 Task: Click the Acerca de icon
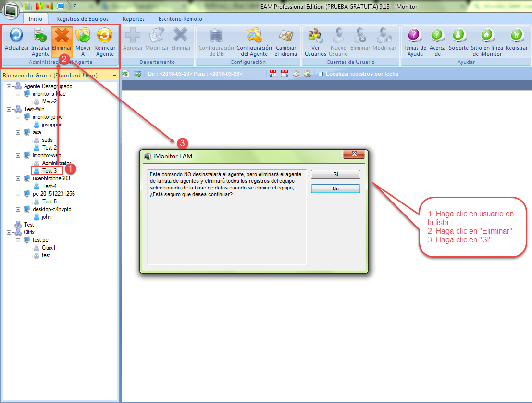pyautogui.click(x=437, y=35)
